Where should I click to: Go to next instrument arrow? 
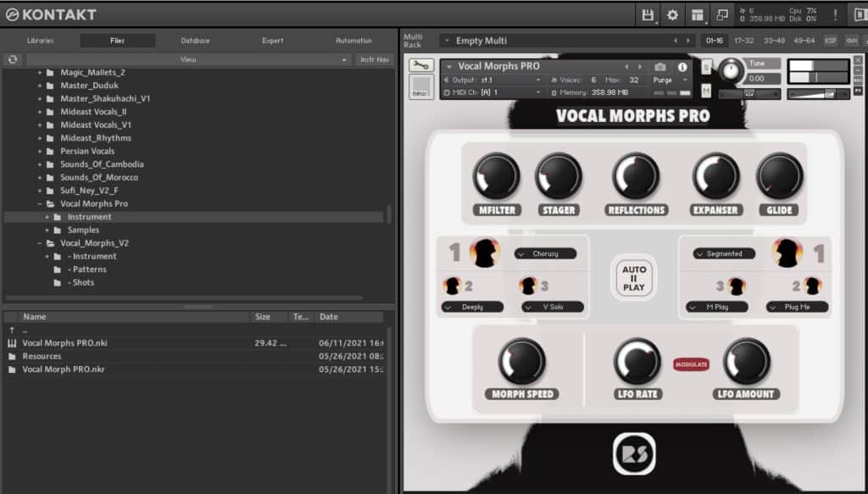(640, 66)
